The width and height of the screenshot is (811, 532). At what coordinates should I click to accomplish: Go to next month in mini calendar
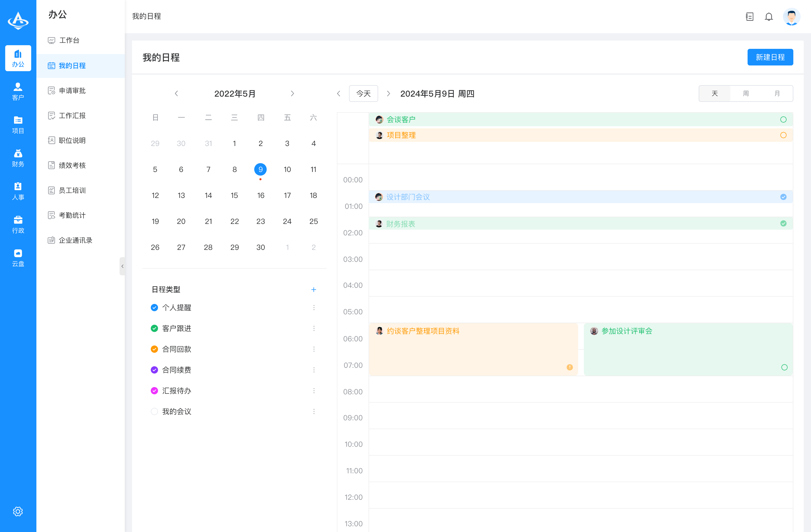[x=292, y=93]
